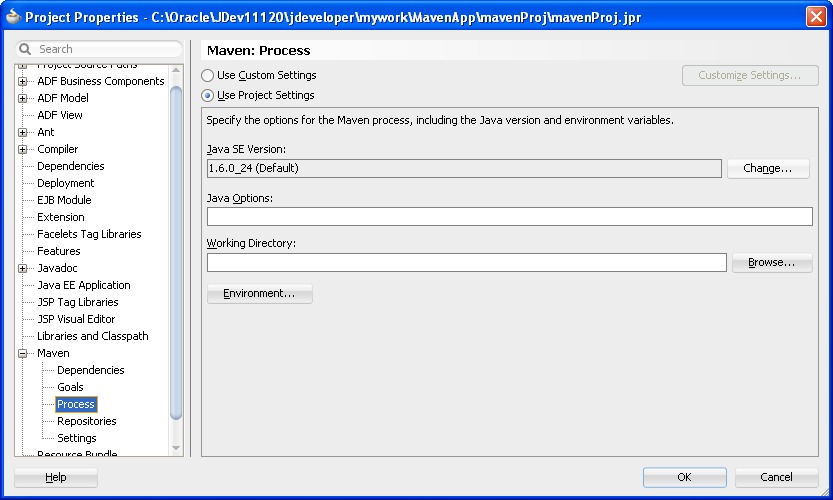833x500 pixels.
Task: Click the Change... Java version button
Action: point(768,168)
